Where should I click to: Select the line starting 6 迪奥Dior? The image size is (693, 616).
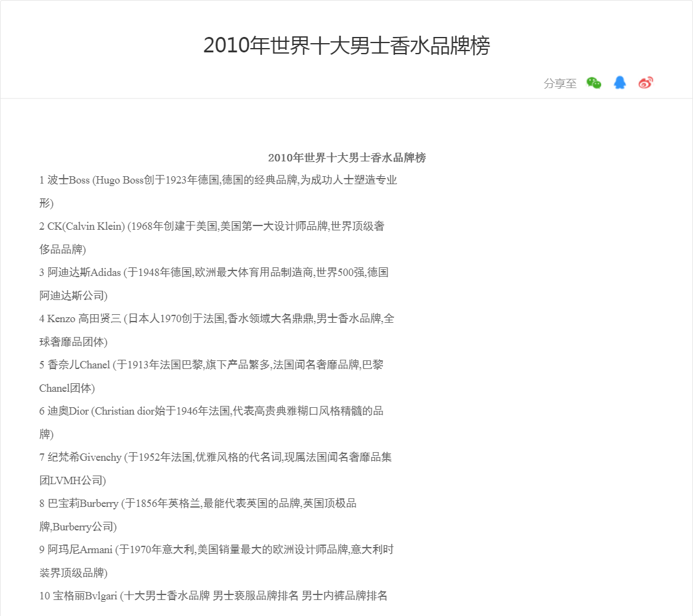point(211,411)
